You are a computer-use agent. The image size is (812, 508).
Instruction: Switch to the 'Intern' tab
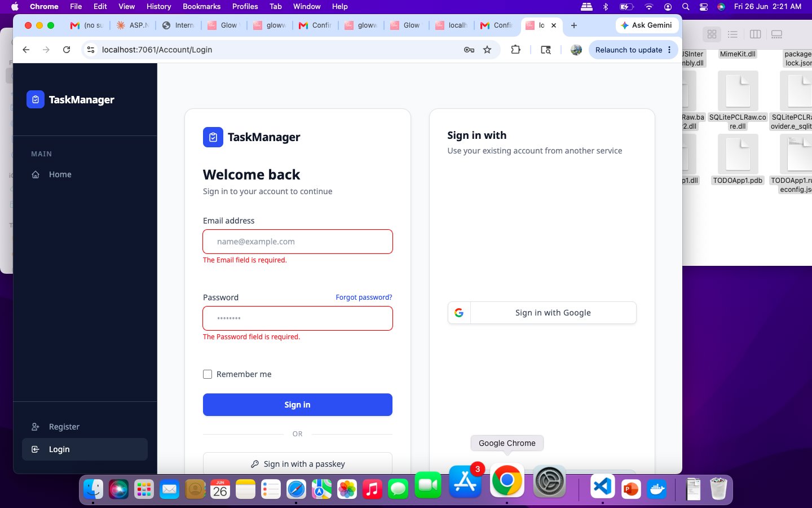tap(178, 25)
